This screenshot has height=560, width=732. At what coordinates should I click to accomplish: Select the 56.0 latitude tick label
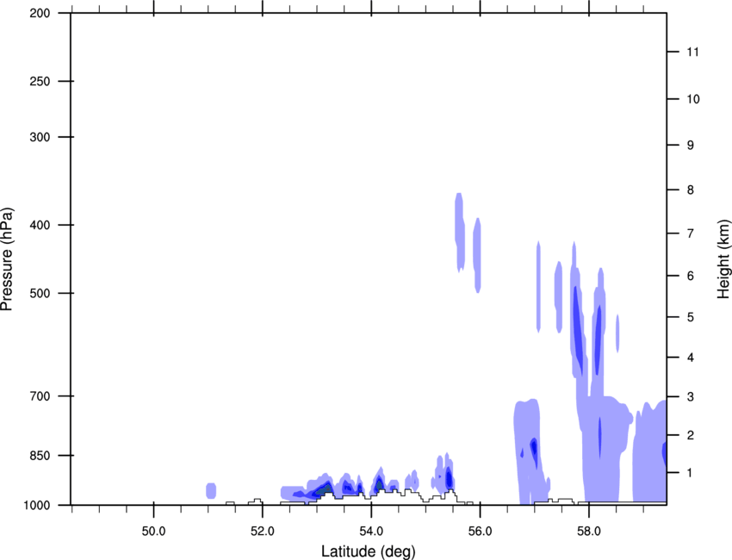pos(480,526)
